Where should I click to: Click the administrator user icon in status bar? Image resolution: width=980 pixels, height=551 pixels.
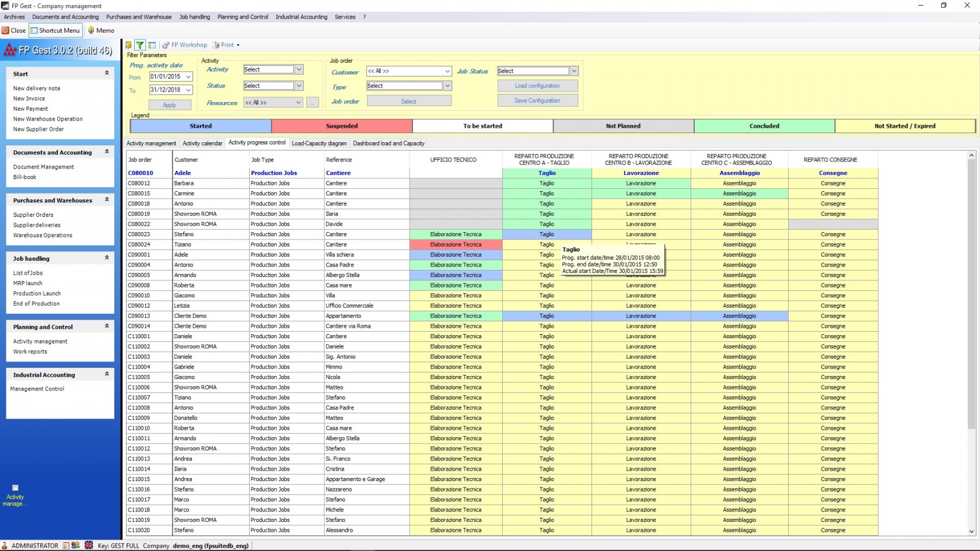point(5,546)
